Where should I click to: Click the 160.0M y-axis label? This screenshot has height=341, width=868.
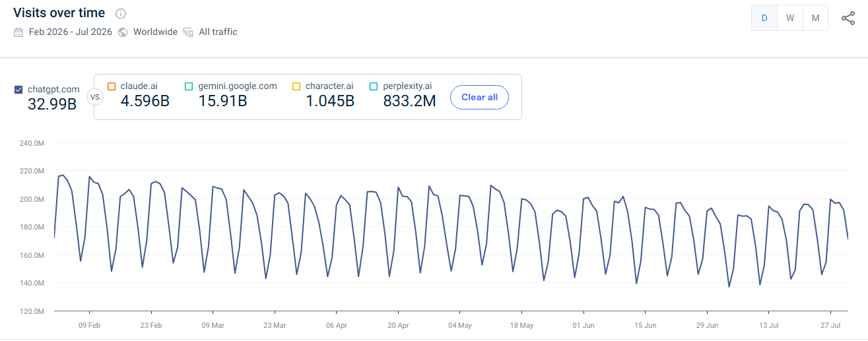click(x=32, y=255)
